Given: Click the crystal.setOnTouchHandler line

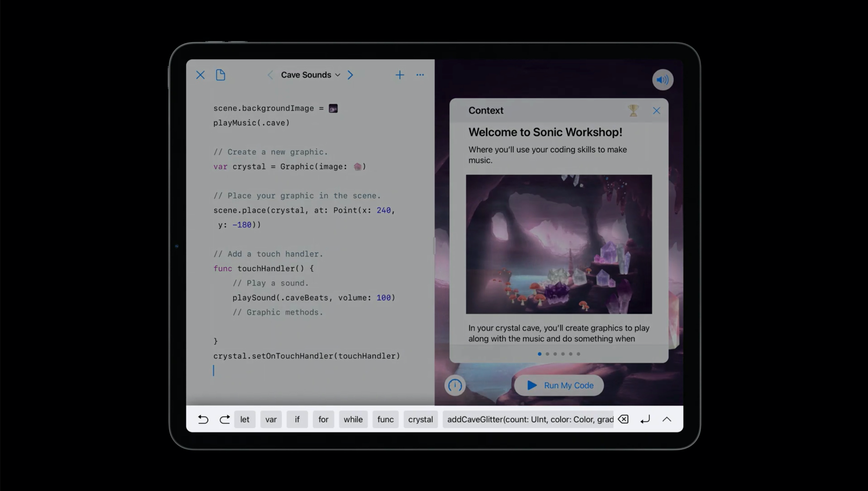Looking at the screenshot, I should [x=307, y=356].
